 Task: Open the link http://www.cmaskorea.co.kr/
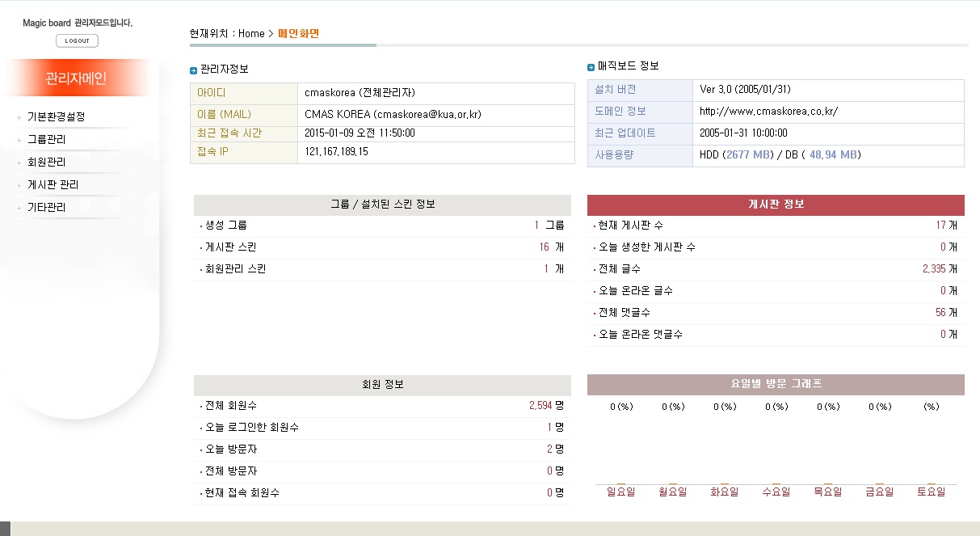768,112
